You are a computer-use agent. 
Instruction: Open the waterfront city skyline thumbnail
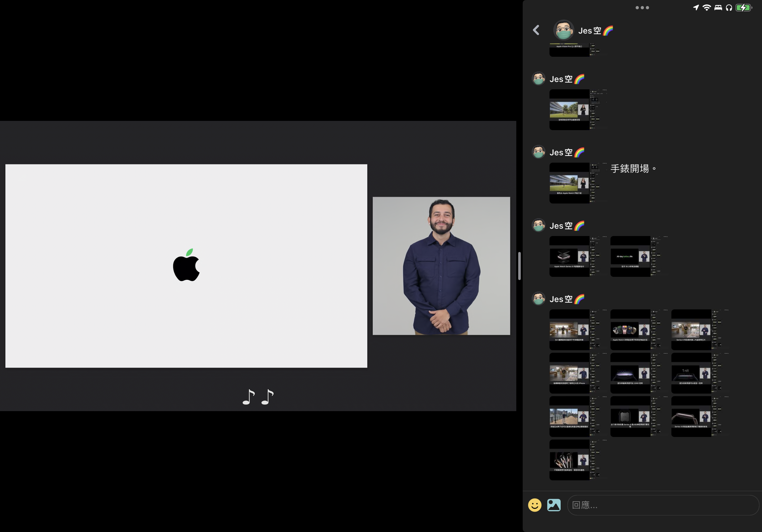[578, 417]
